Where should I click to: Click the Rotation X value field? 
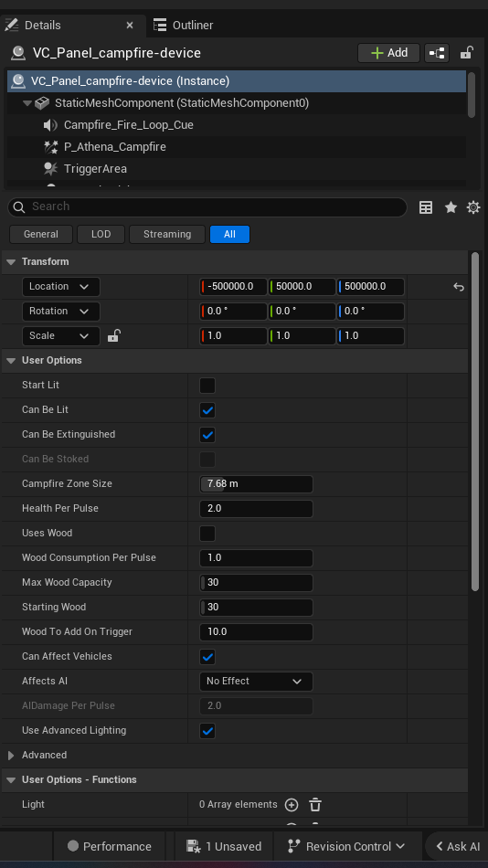tap(233, 311)
